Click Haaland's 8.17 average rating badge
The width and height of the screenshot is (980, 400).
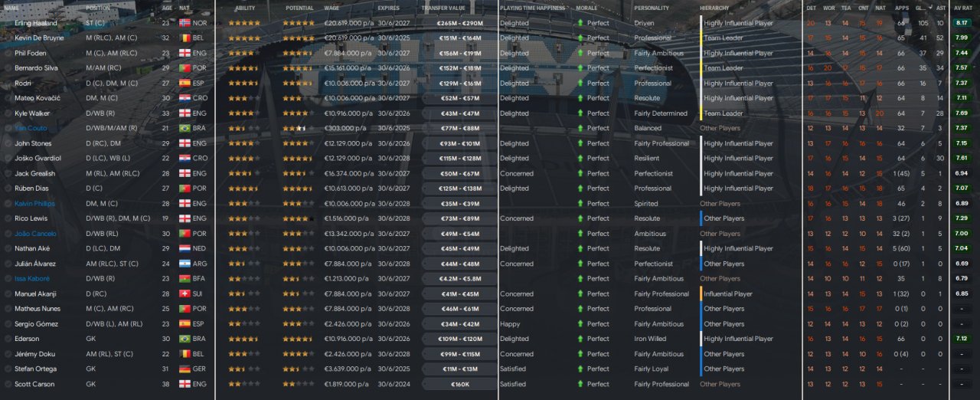[962, 23]
